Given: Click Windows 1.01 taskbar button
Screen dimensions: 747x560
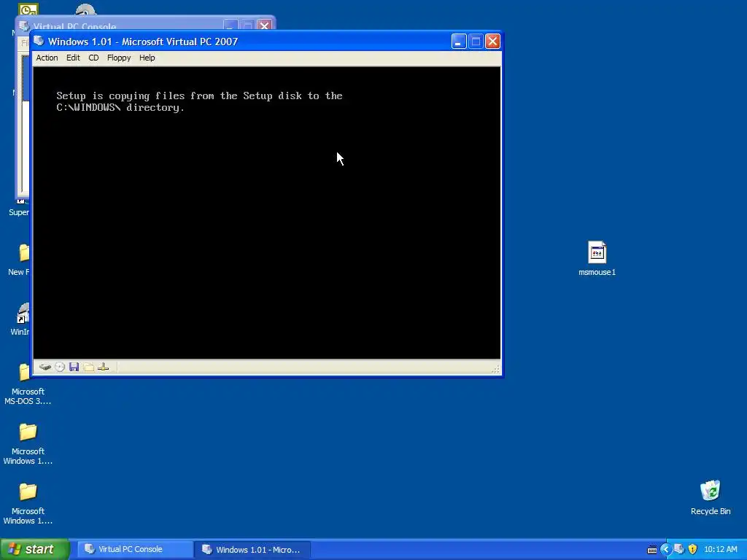Looking at the screenshot, I should [x=252, y=550].
